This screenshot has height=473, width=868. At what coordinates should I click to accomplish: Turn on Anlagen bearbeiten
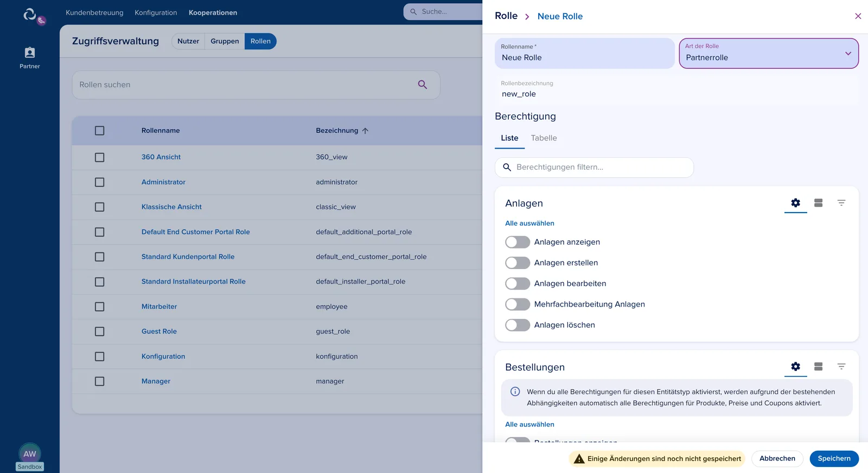coord(518,284)
